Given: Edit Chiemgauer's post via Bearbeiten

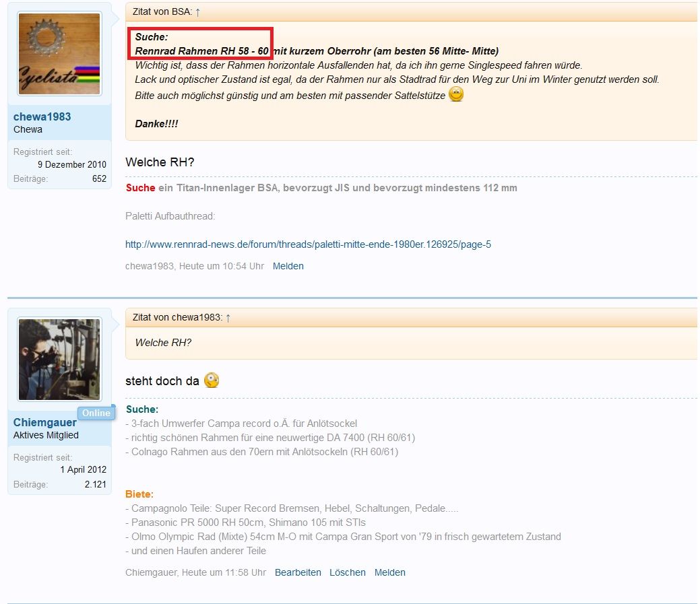Looking at the screenshot, I should pyautogui.click(x=298, y=572).
